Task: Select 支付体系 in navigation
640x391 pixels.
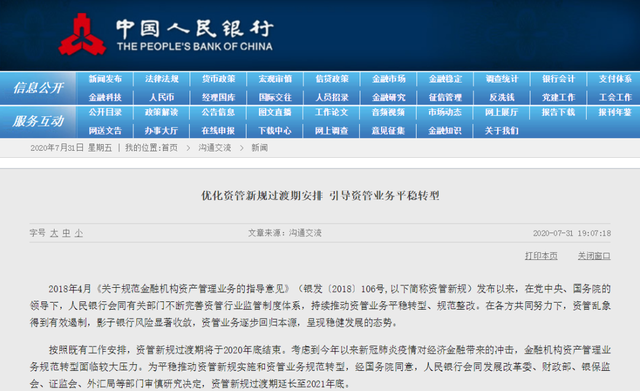Action: 615,79
